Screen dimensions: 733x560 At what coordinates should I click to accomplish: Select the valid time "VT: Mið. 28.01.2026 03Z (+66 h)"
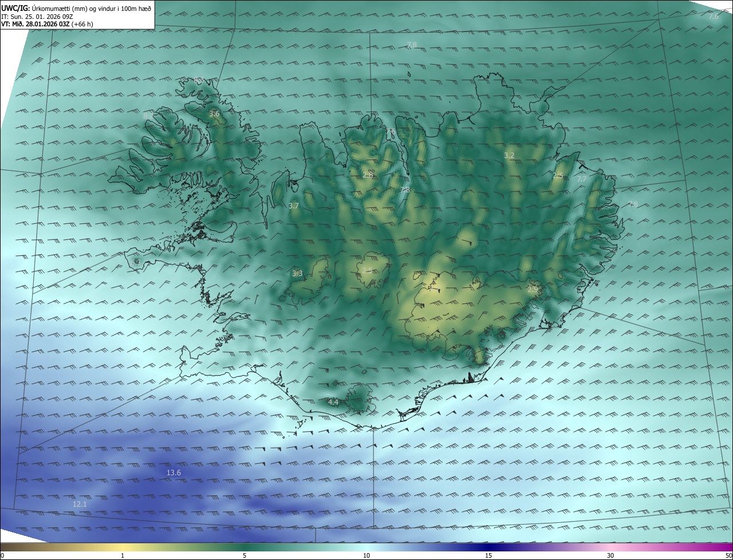(x=47, y=24)
